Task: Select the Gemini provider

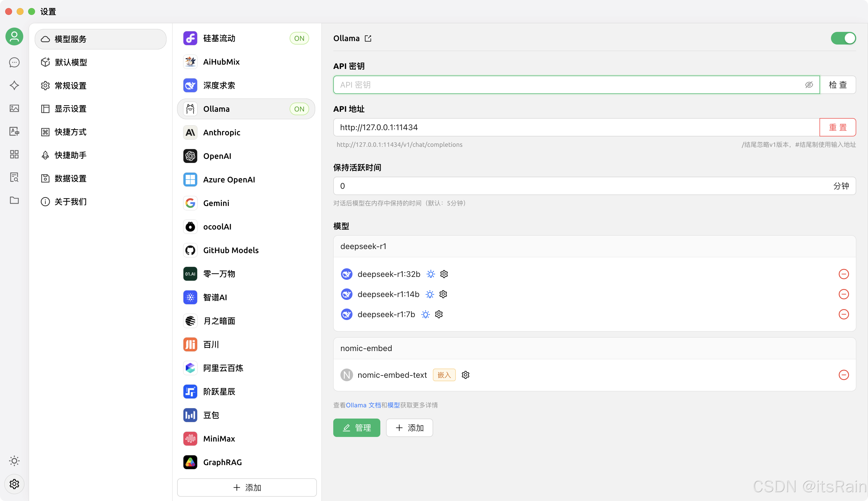Action: (x=246, y=203)
